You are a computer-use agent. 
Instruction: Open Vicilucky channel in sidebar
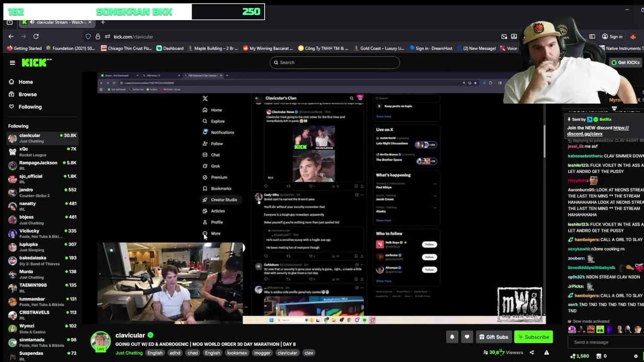pyautogui.click(x=42, y=233)
